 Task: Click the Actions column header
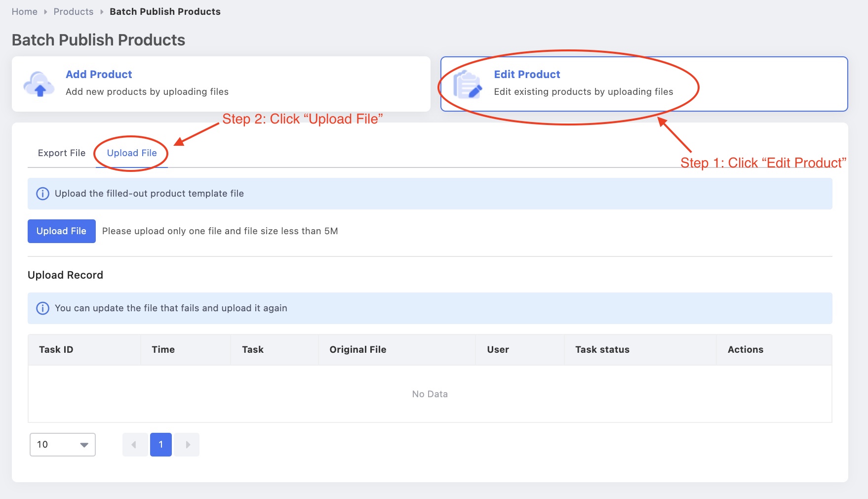(x=746, y=350)
